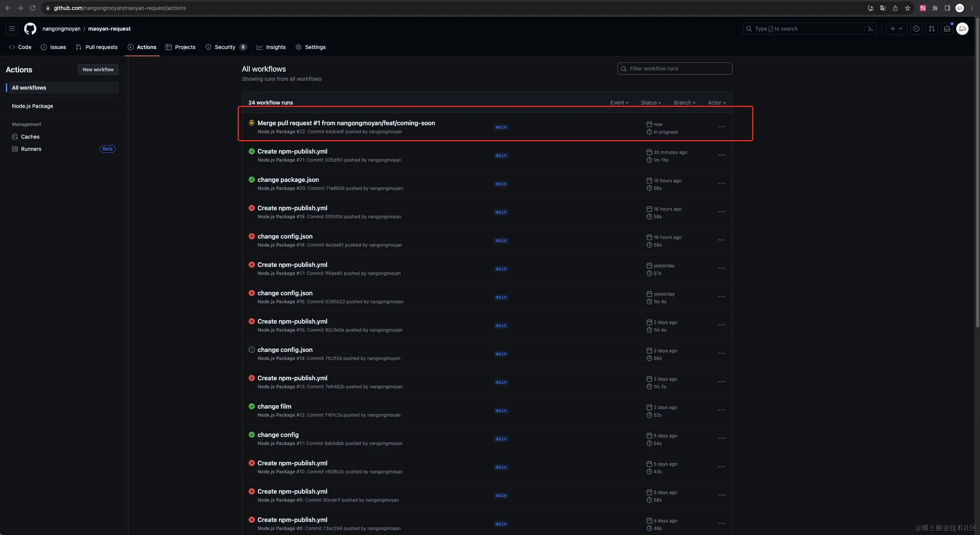Click the GitHub logo icon

[x=30, y=29]
